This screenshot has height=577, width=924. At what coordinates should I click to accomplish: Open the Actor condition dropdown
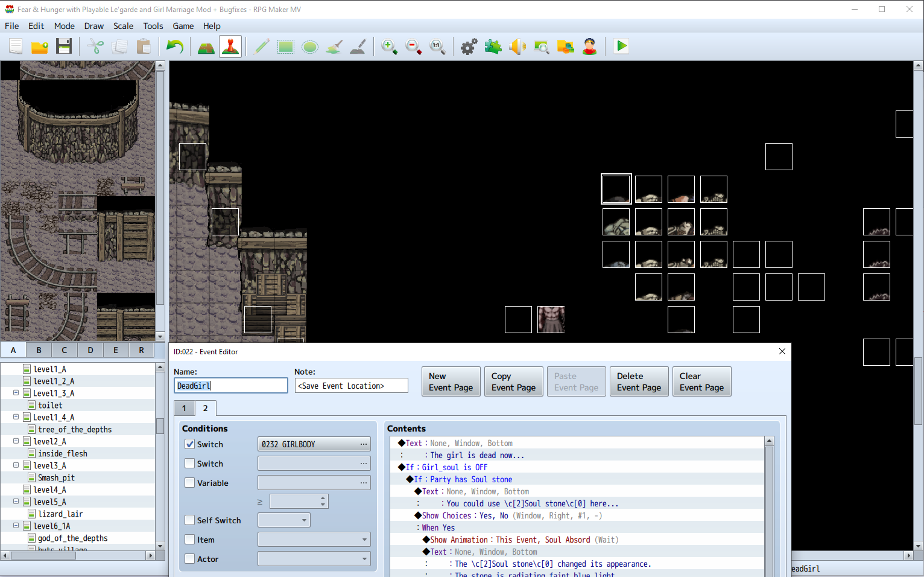coord(314,559)
